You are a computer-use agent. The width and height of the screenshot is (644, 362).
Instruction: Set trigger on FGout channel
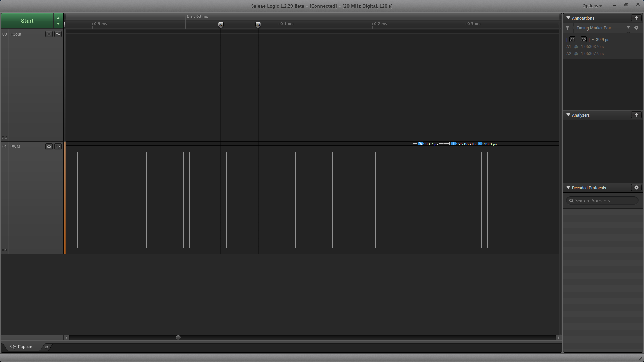point(58,34)
